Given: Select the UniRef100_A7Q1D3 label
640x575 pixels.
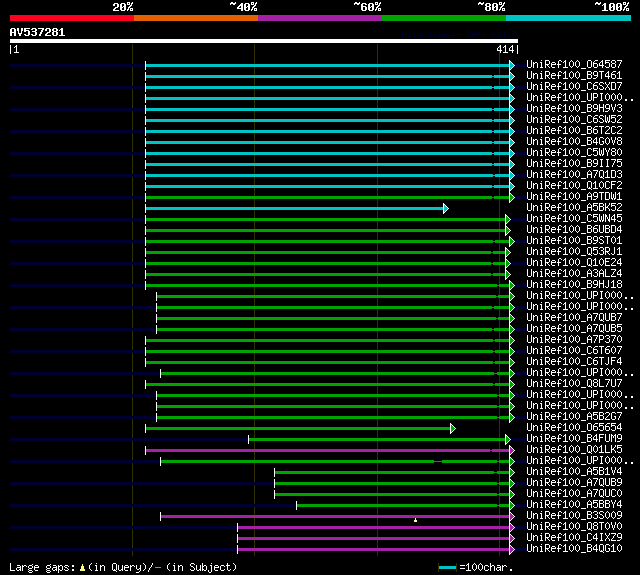Looking at the screenshot, I should (574, 175).
